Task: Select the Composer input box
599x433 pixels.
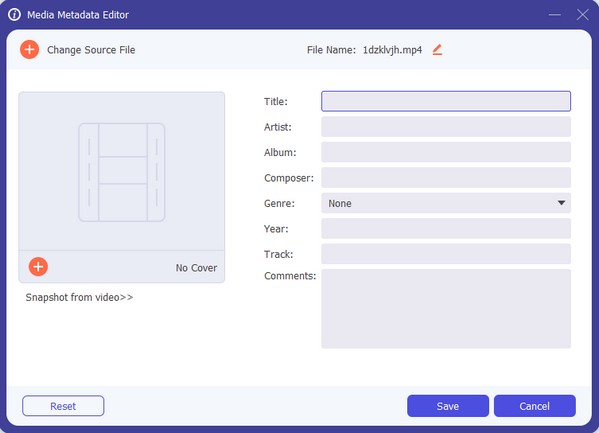Action: point(446,178)
